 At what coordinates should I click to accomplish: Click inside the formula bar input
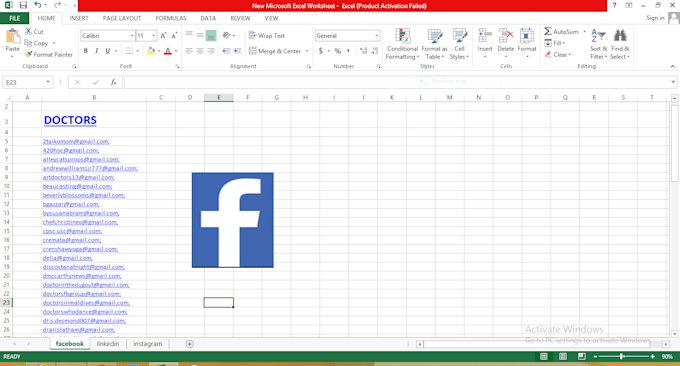(x=397, y=82)
